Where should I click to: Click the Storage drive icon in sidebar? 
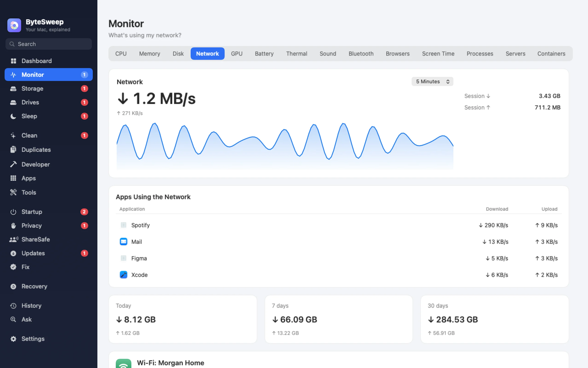[x=13, y=89]
